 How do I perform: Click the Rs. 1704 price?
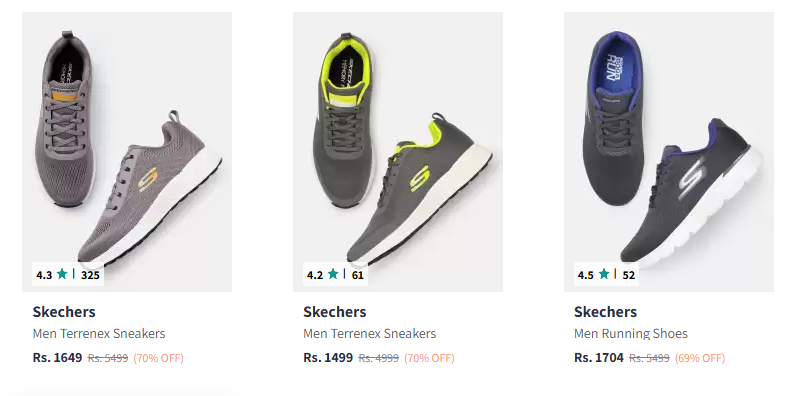599,358
